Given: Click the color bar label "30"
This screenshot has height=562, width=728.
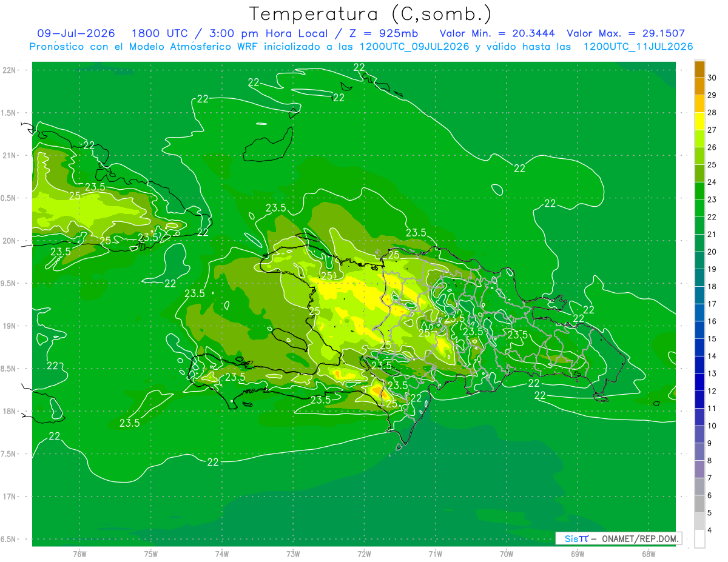Looking at the screenshot, I should click(712, 78).
